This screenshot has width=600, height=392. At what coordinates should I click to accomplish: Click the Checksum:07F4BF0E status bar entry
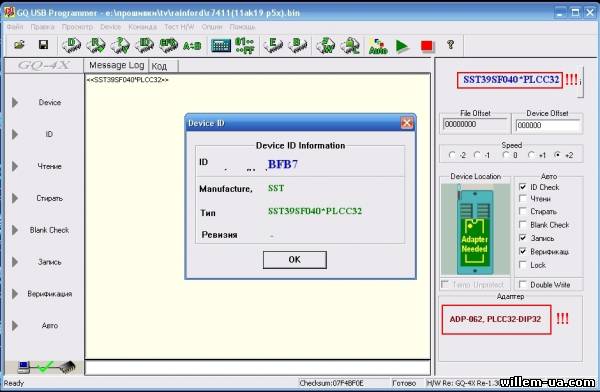pyautogui.click(x=331, y=383)
